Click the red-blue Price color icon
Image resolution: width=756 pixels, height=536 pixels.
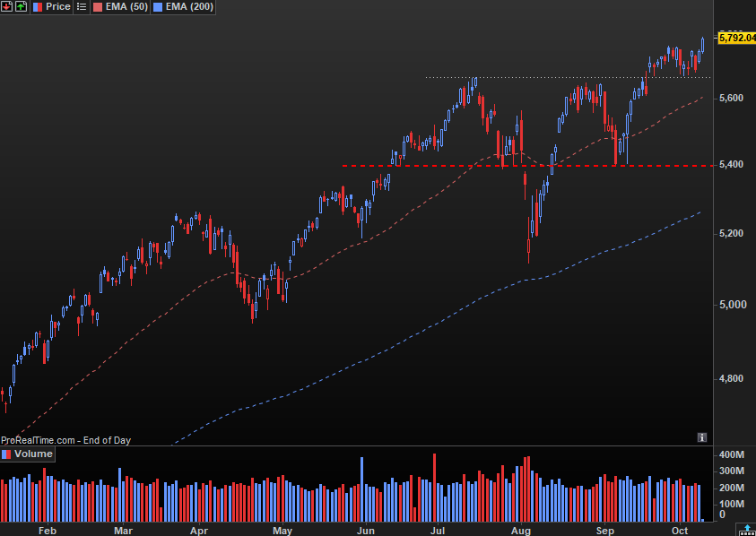(38, 7)
